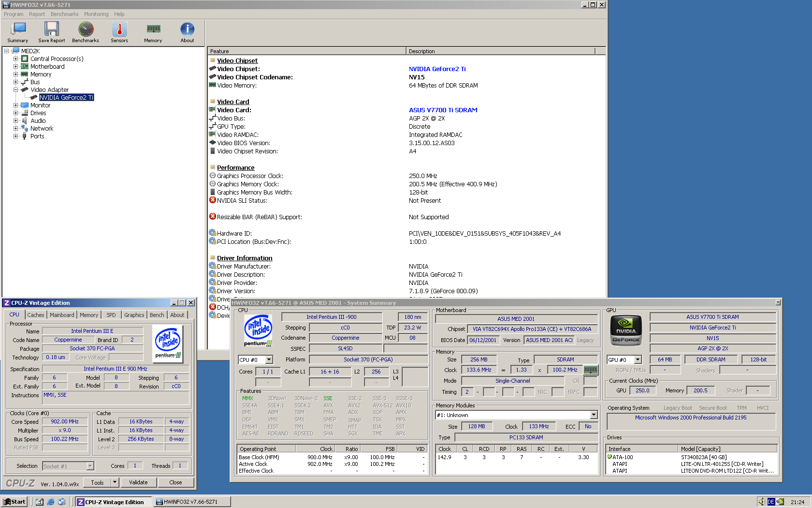Open the Windows Start menu
Screen dimensions: 812x508
(x=14, y=502)
